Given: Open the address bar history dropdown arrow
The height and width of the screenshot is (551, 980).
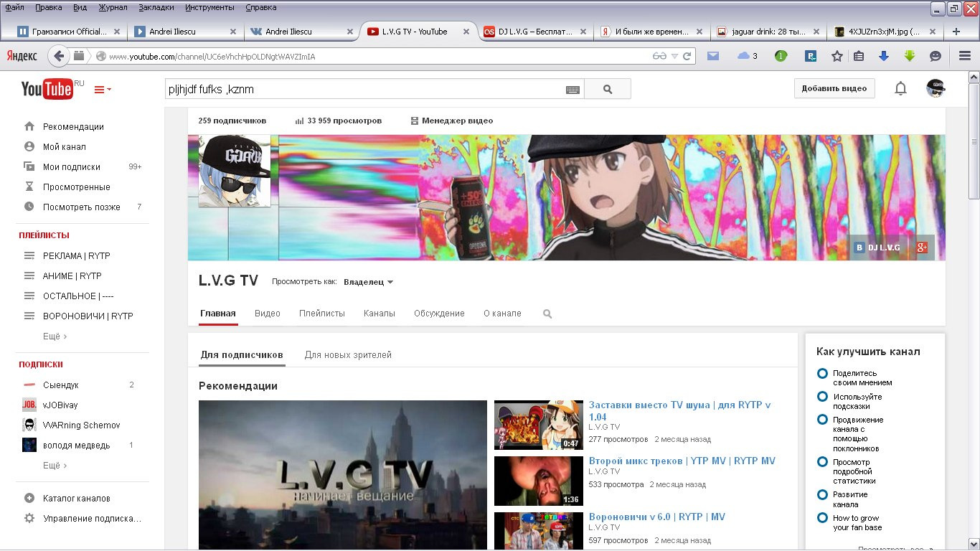Looking at the screenshot, I should click(674, 56).
